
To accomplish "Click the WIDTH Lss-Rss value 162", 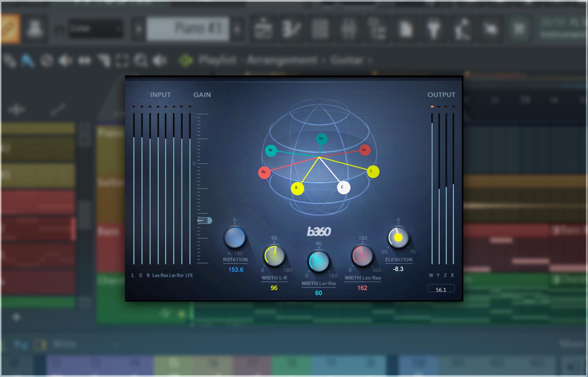I will [x=362, y=288].
